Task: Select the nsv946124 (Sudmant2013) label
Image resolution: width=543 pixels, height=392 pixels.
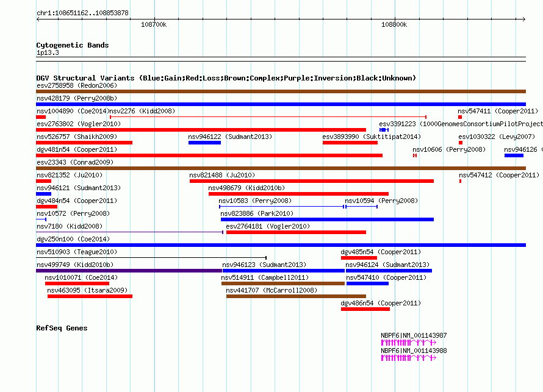Action: (x=387, y=265)
